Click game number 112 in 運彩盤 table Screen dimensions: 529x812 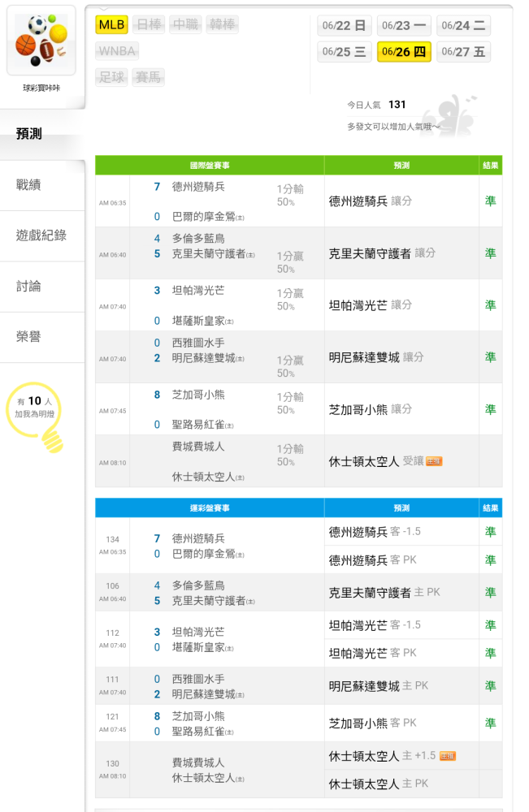112,633
